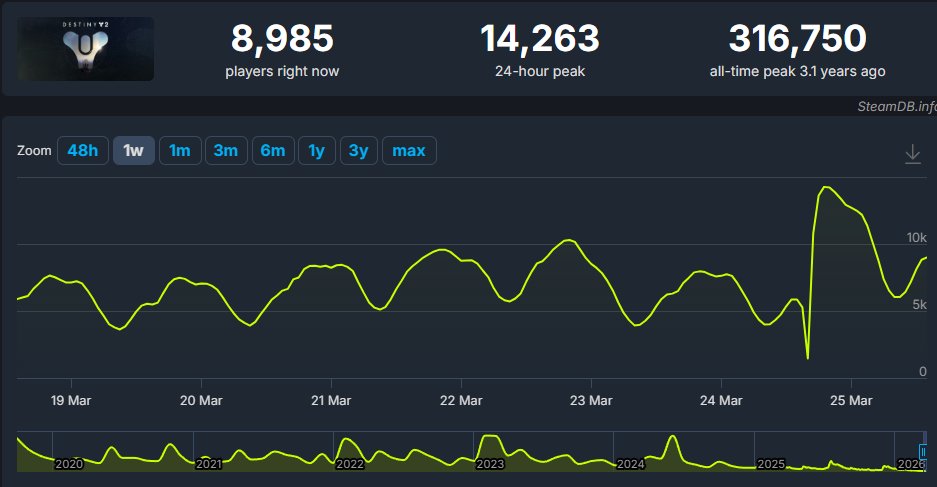The width and height of the screenshot is (937, 487).
Task: Click the 'players right now' caption
Action: 282,72
